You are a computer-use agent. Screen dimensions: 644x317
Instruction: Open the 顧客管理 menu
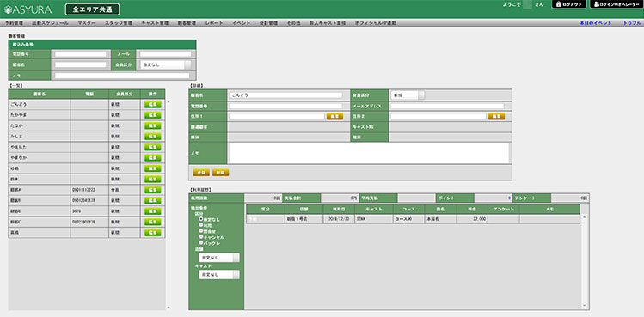point(187,23)
